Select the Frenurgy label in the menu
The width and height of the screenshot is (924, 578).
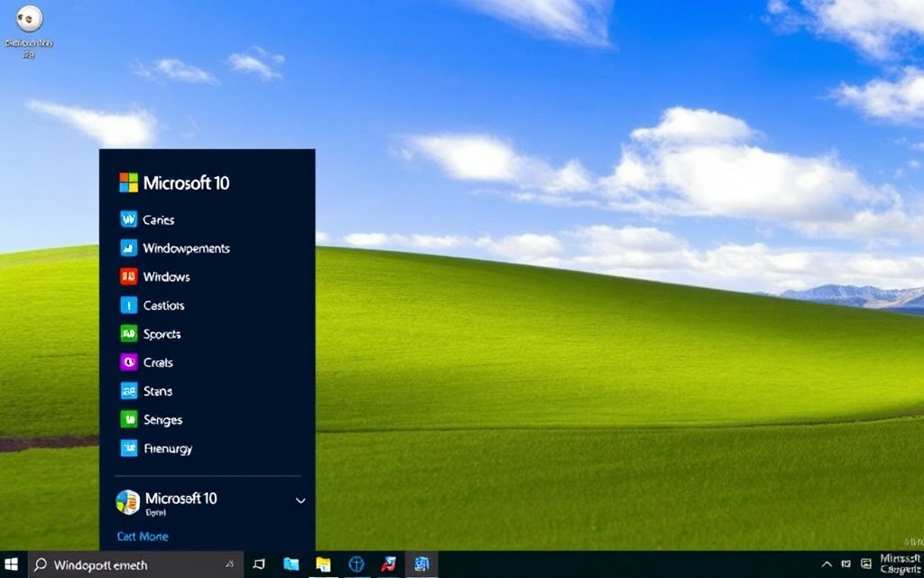tap(168, 449)
